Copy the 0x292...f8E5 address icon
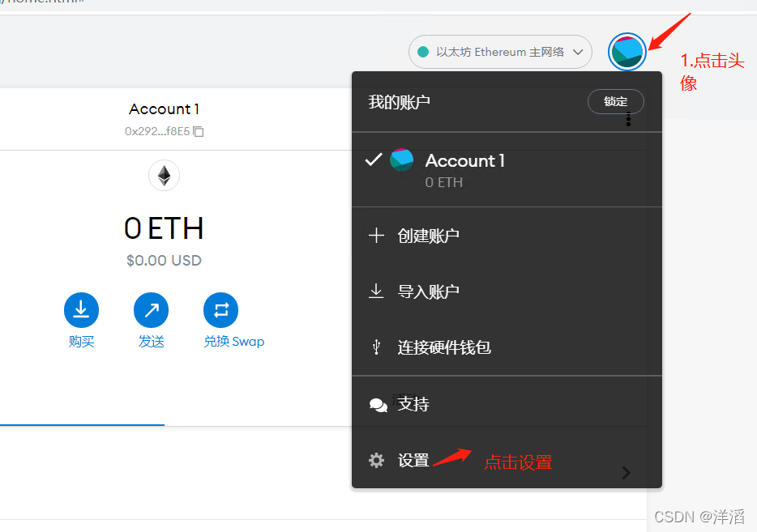757x532 pixels. coord(199,131)
